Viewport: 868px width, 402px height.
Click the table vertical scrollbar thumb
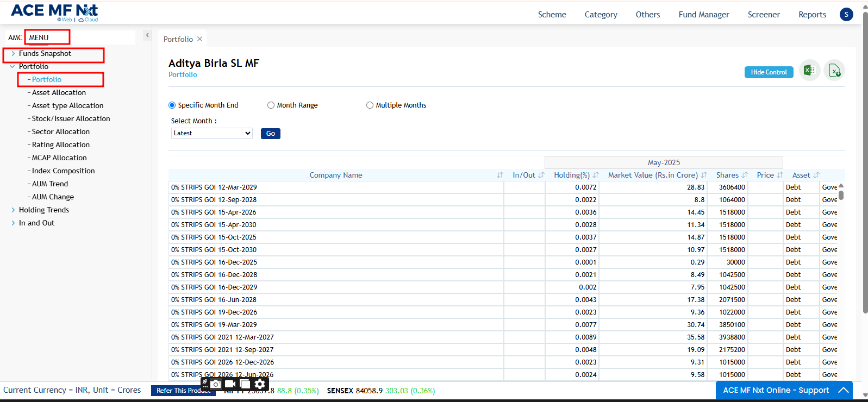click(841, 195)
